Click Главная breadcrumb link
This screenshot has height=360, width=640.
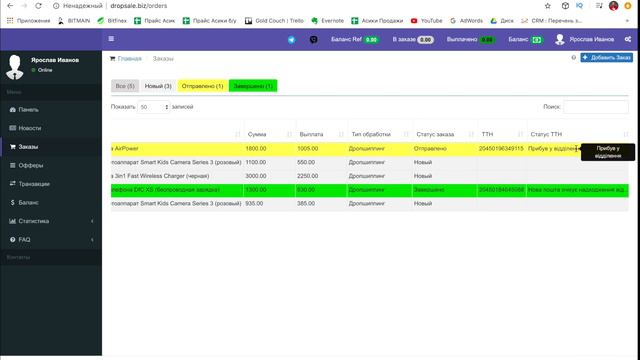pyautogui.click(x=129, y=59)
